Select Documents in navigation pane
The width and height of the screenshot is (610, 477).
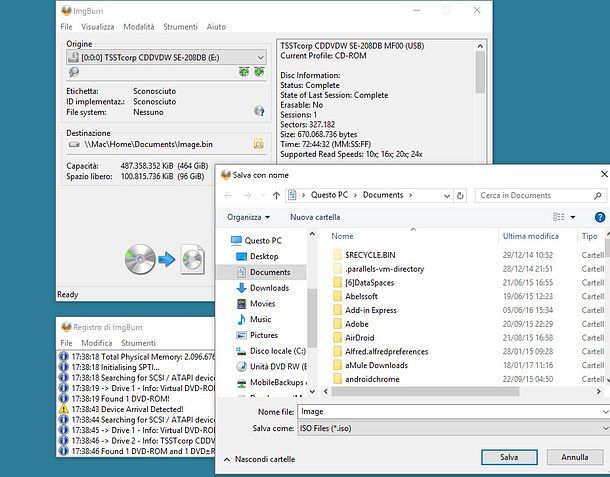pyautogui.click(x=263, y=272)
